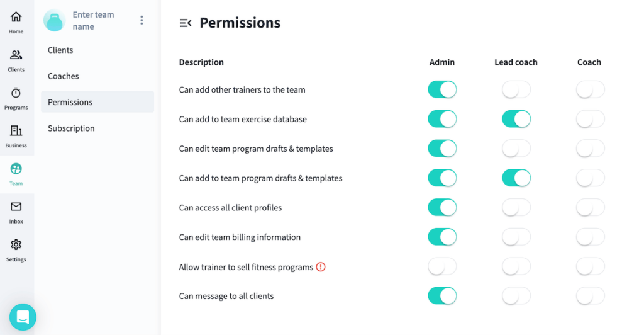Select Clients in the team submenu

tap(60, 50)
